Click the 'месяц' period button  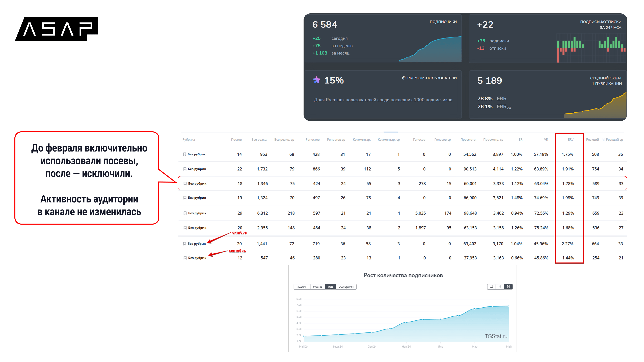click(x=317, y=287)
